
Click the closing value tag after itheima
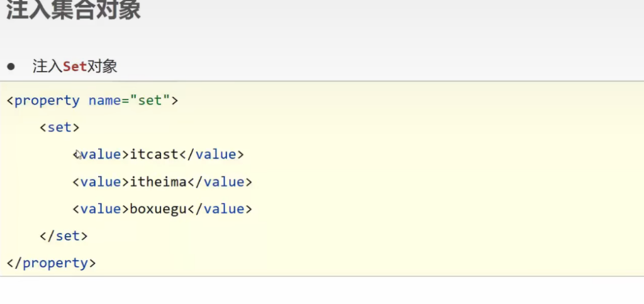click(x=220, y=182)
